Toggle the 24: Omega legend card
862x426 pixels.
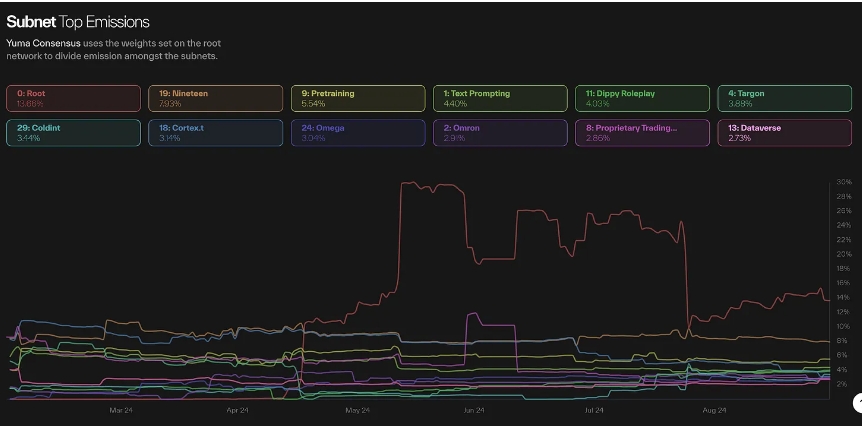tap(358, 133)
